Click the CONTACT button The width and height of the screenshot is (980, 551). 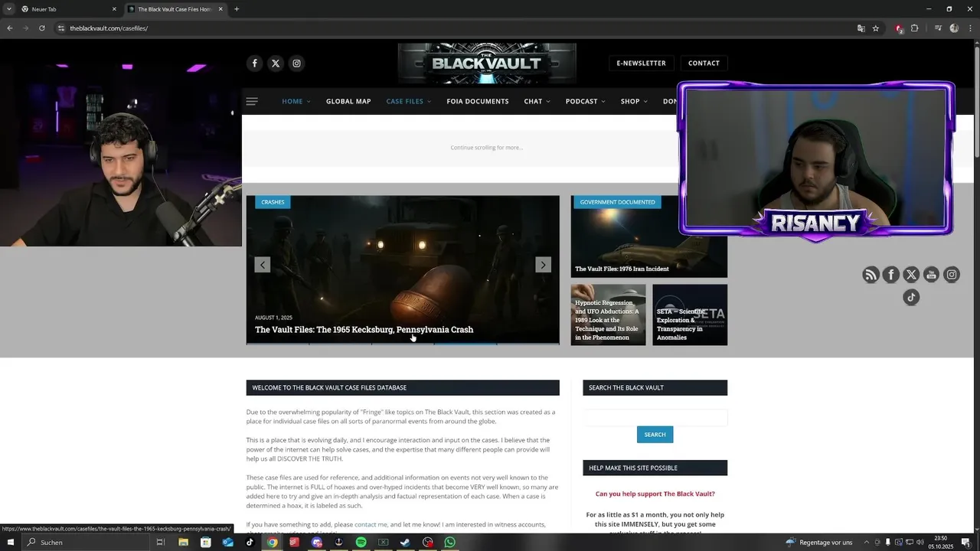704,64
